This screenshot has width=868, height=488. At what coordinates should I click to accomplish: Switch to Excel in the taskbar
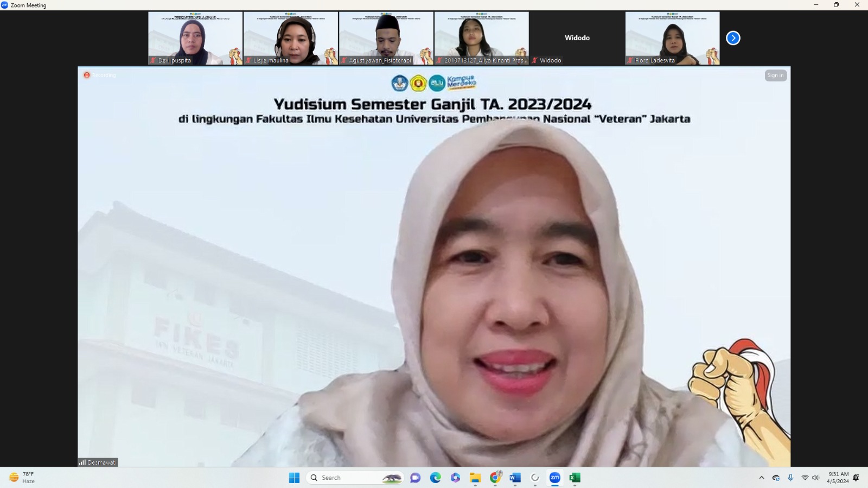coord(575,478)
